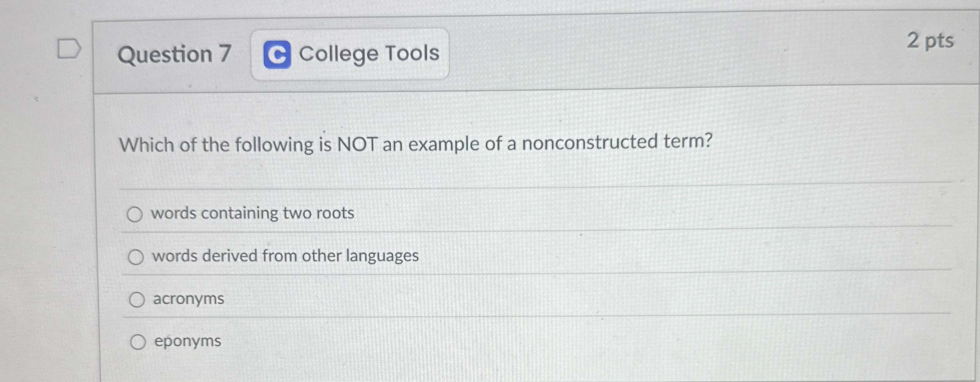
Task: Click the C logo inside the College Tools button
Action: (277, 55)
